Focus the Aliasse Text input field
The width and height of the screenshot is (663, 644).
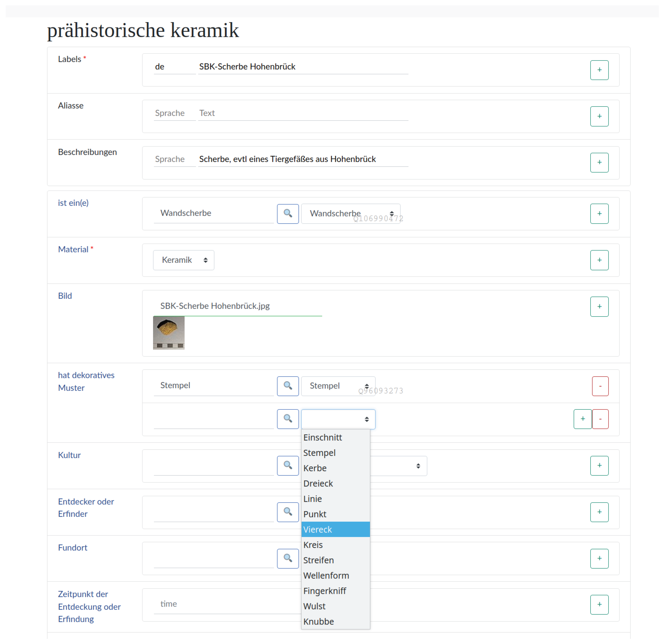click(303, 113)
